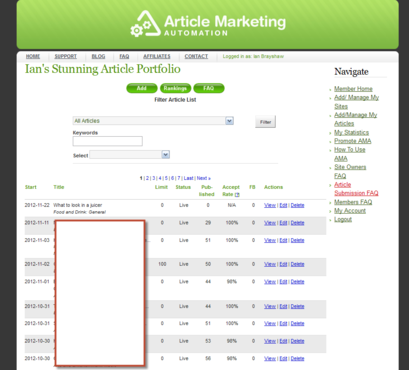
Task: Open the HOME menu item
Action: [x=33, y=56]
